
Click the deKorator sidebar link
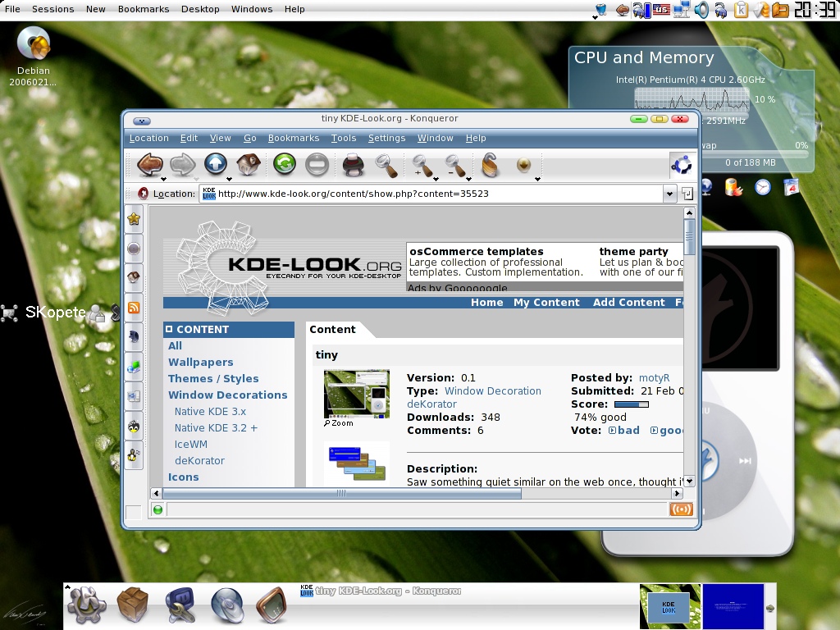pyautogui.click(x=199, y=461)
